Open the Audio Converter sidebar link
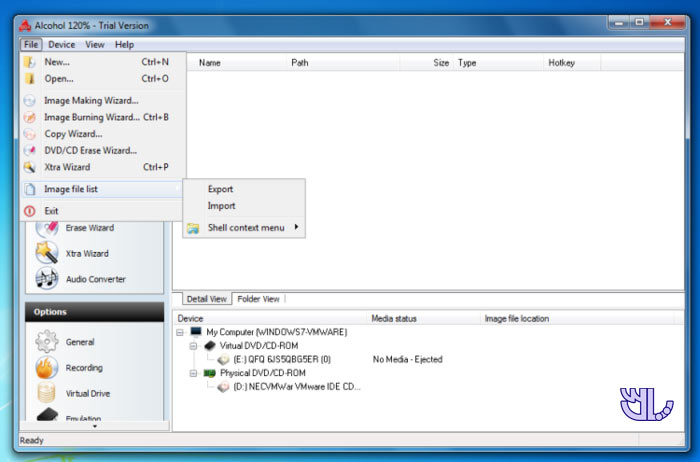Image resolution: width=700 pixels, height=462 pixels. (x=96, y=279)
